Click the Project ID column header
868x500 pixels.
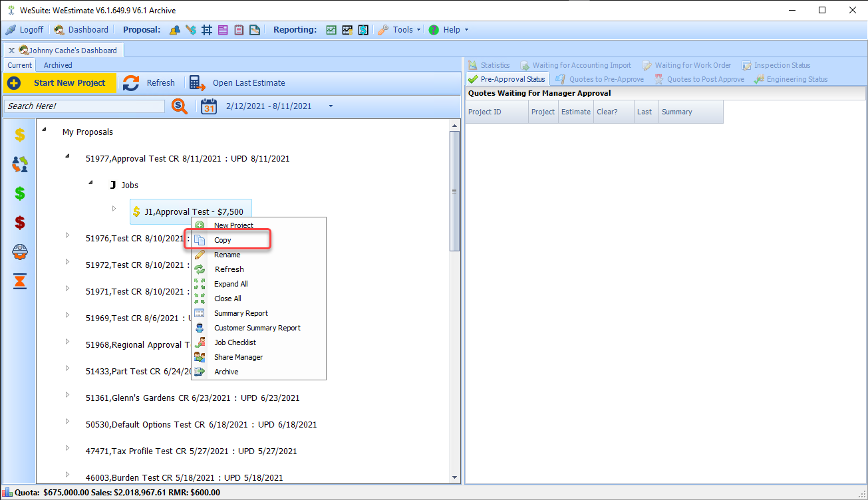497,112
